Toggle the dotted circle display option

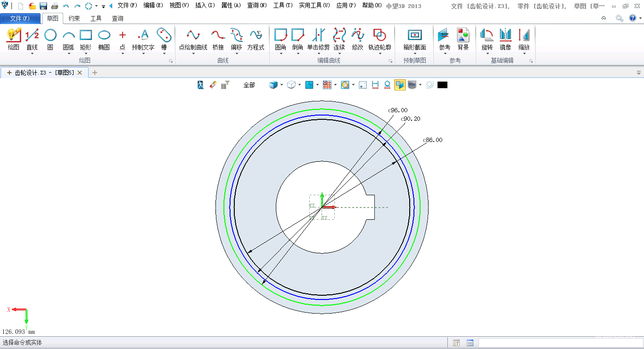pyautogui.click(x=429, y=85)
